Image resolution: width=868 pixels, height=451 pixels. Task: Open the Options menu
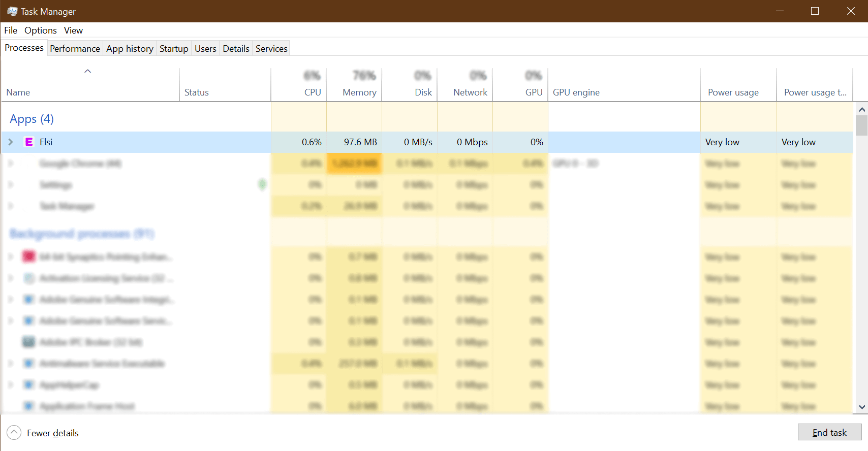(41, 30)
